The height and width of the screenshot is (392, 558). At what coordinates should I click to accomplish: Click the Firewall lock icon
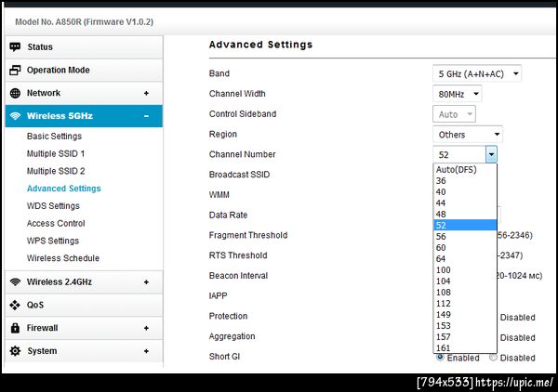click(15, 328)
